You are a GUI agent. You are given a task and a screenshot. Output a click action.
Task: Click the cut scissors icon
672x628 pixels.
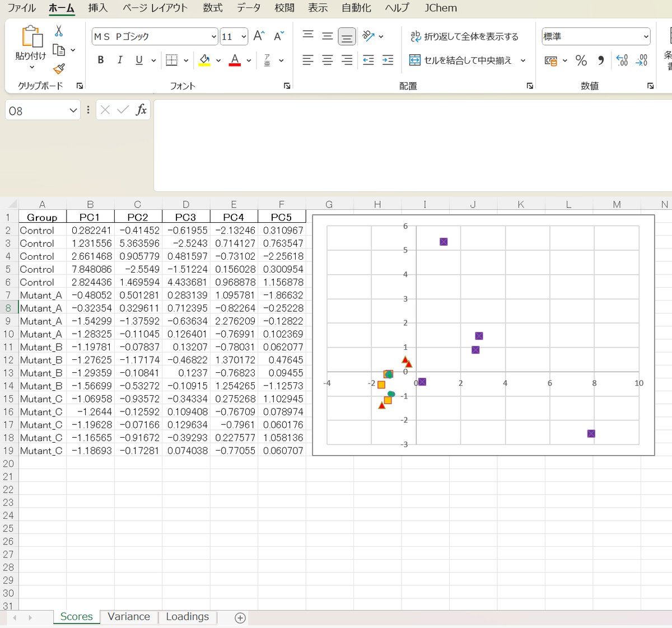coord(58,31)
